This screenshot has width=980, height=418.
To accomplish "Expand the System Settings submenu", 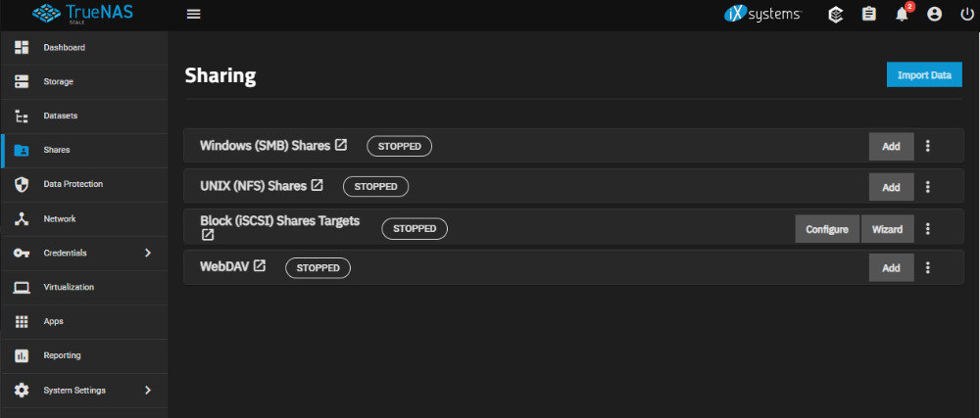I will click(x=147, y=390).
